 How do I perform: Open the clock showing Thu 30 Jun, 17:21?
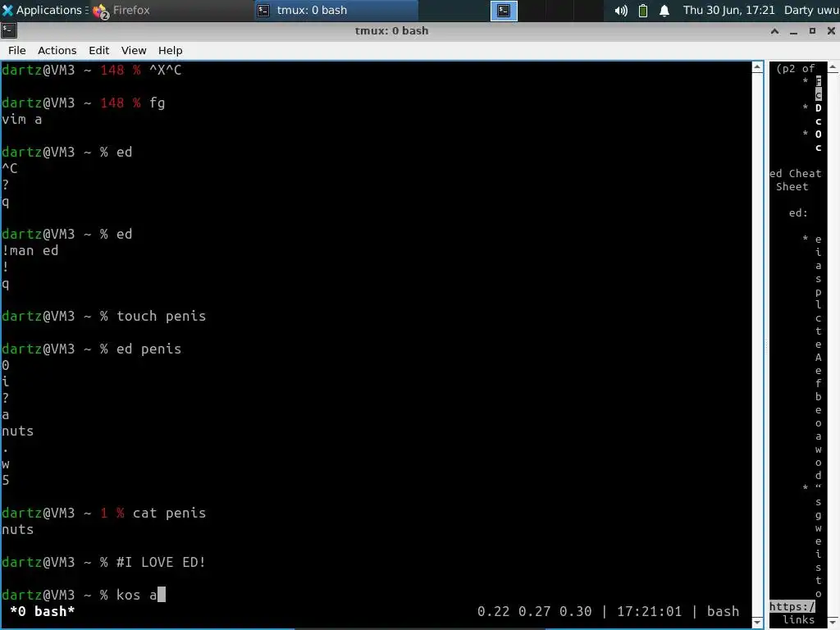tap(728, 10)
